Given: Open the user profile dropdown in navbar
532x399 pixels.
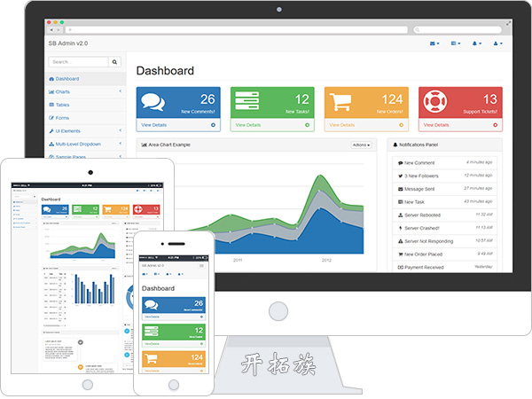Looking at the screenshot, I should (497, 43).
